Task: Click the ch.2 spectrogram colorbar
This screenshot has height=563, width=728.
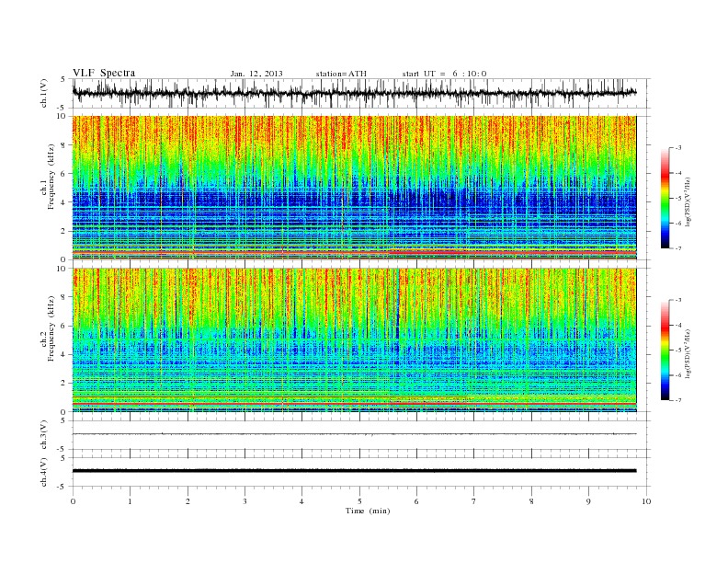Action: click(x=665, y=350)
